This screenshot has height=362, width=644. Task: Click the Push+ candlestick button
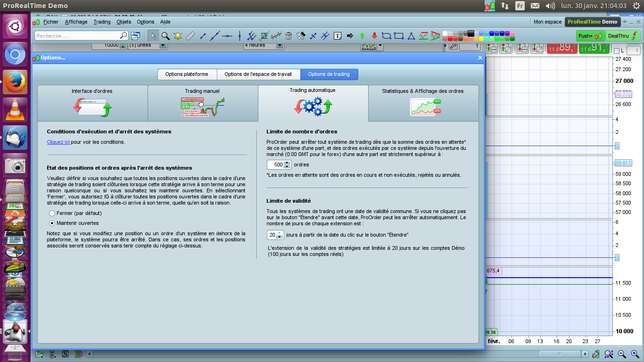(590, 36)
